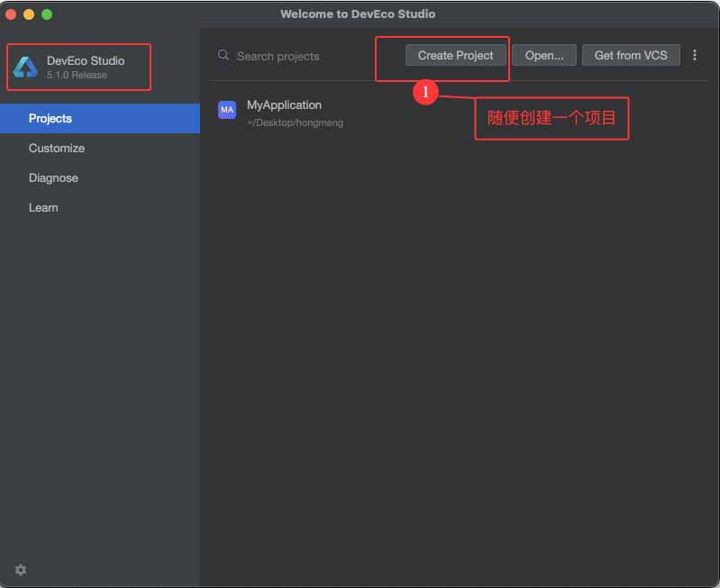
Task: Open the Learn tab
Action: [43, 207]
